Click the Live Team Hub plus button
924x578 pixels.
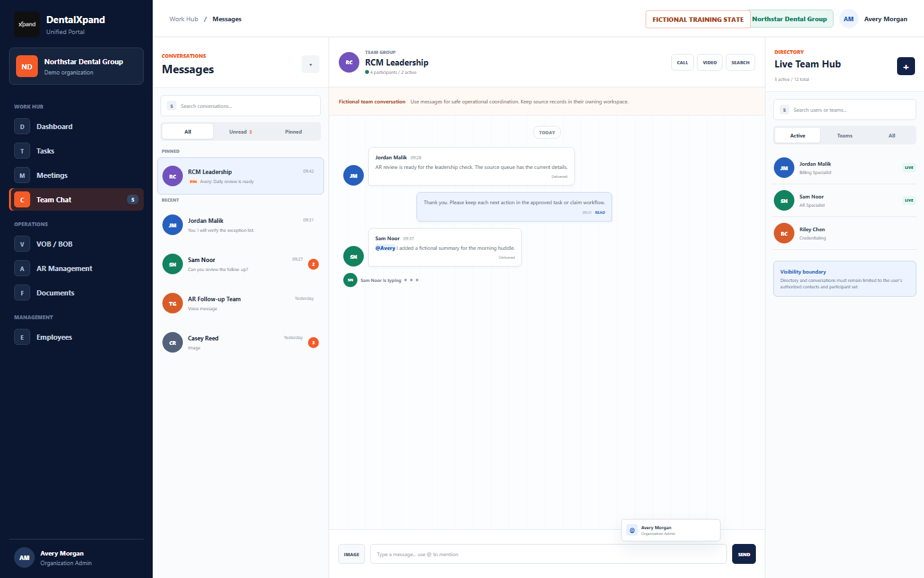click(x=906, y=66)
